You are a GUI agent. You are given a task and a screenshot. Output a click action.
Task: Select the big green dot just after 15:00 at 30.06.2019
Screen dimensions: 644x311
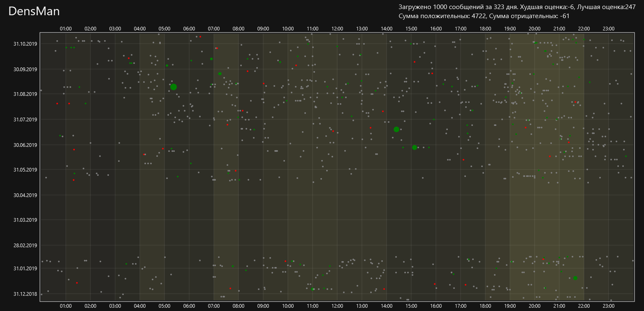415,147
